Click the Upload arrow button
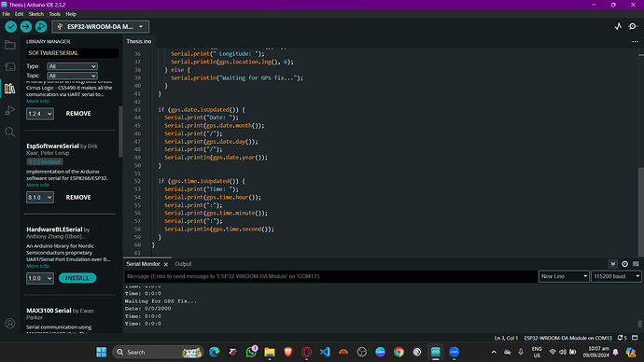This screenshot has height=362, width=644. (26, 27)
